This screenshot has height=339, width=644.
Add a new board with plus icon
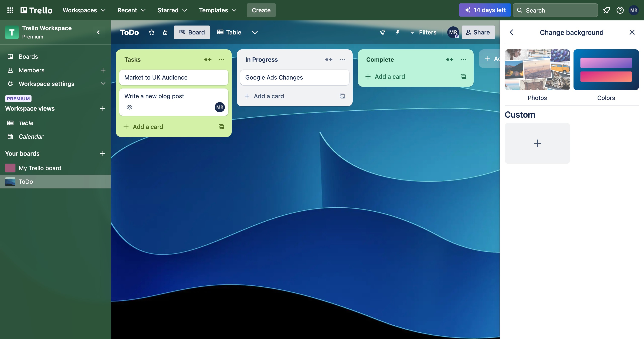(102, 153)
